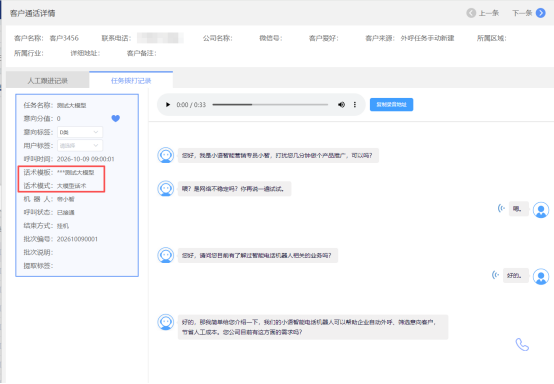The width and height of the screenshot is (554, 384).
Task: Click the blurred contact phone number
Action: point(160,38)
